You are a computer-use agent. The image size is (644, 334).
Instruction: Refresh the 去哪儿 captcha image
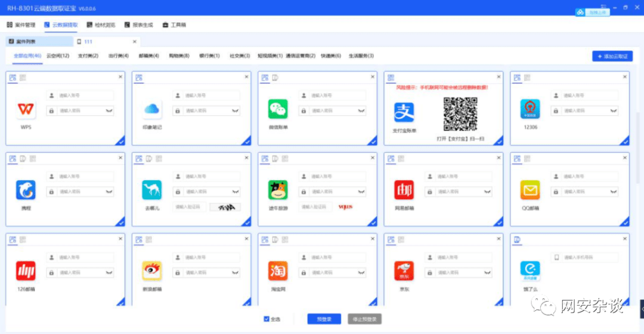click(225, 207)
